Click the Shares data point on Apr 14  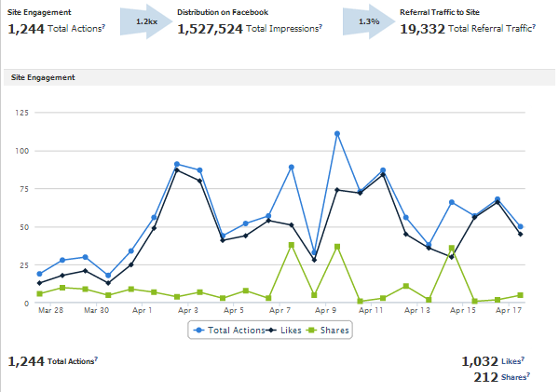tap(452, 248)
